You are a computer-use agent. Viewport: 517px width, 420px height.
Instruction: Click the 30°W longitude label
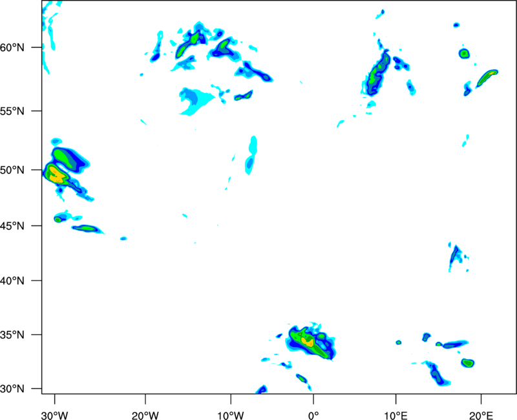[x=55, y=415]
